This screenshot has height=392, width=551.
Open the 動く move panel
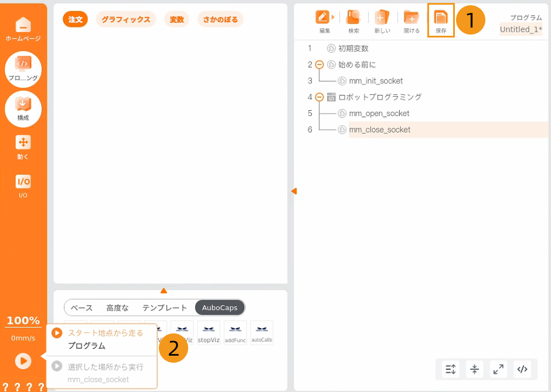(23, 147)
